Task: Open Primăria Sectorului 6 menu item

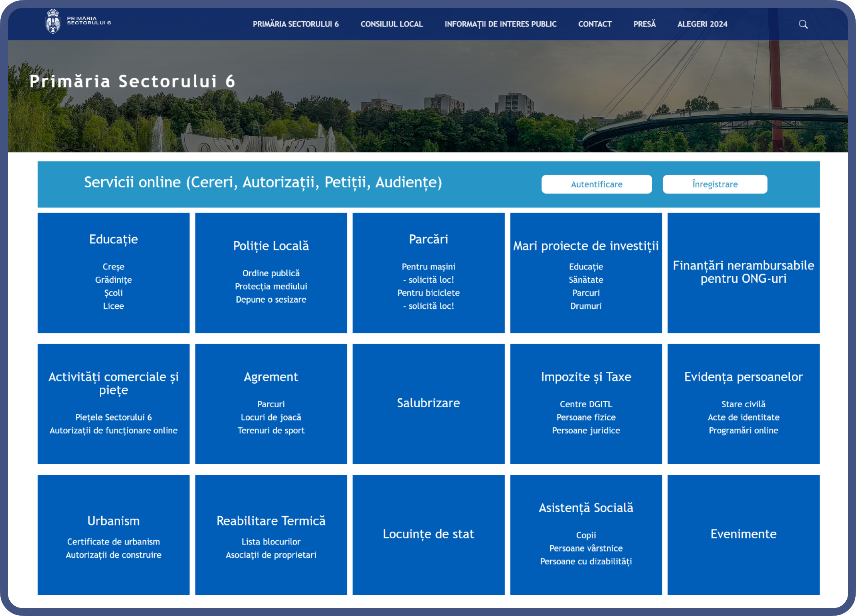Action: click(296, 24)
